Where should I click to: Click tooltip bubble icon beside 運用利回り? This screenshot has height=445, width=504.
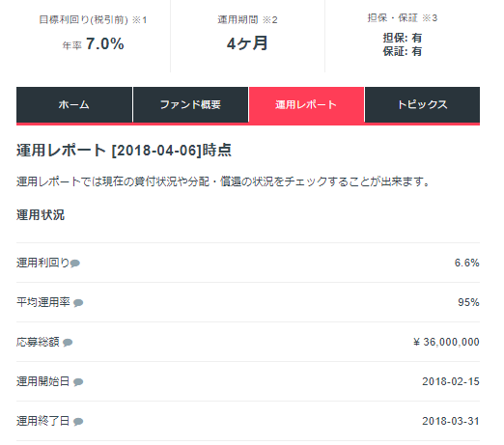[x=75, y=264]
